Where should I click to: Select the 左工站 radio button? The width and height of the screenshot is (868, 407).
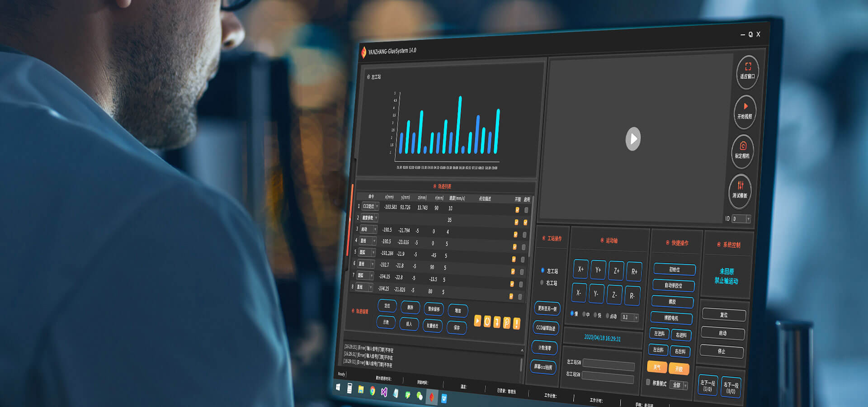pos(543,270)
